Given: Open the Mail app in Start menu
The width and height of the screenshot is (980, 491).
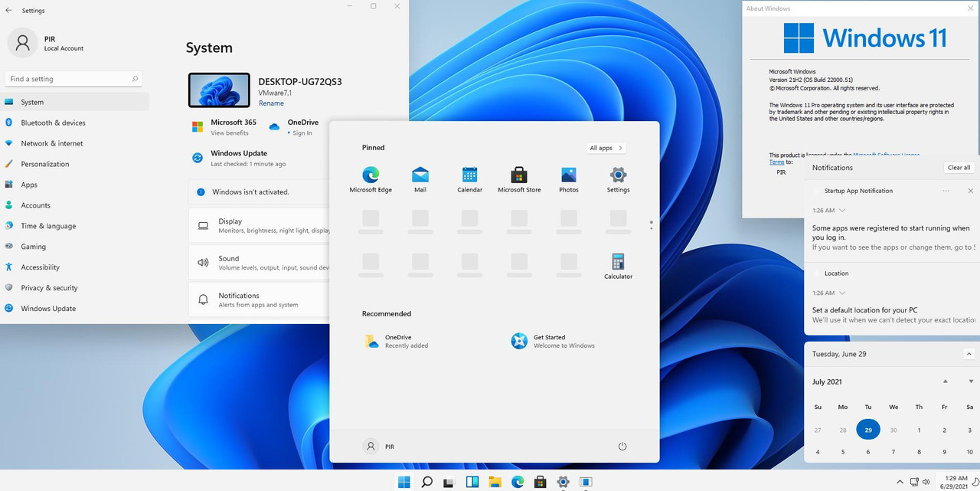Looking at the screenshot, I should pos(420,179).
